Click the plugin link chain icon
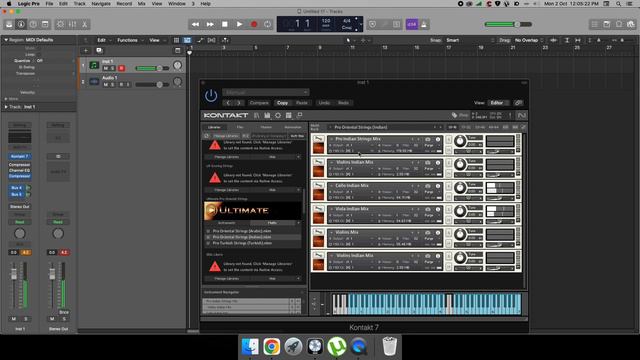Screen dimensions: 640x360 (518, 103)
